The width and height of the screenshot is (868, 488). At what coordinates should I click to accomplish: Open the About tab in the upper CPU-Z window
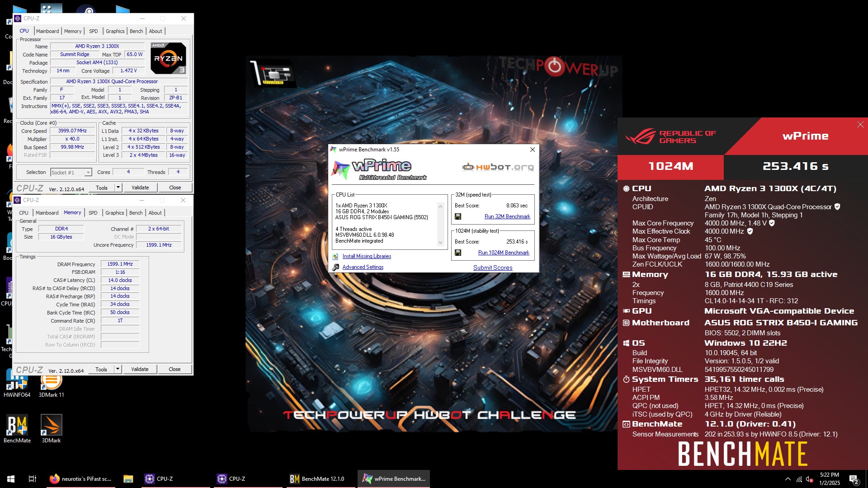[156, 31]
